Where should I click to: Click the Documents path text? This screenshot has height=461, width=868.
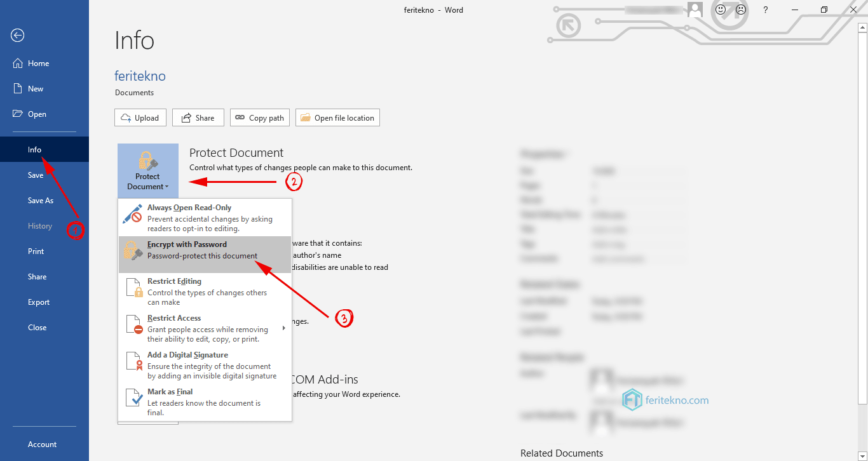(134, 93)
